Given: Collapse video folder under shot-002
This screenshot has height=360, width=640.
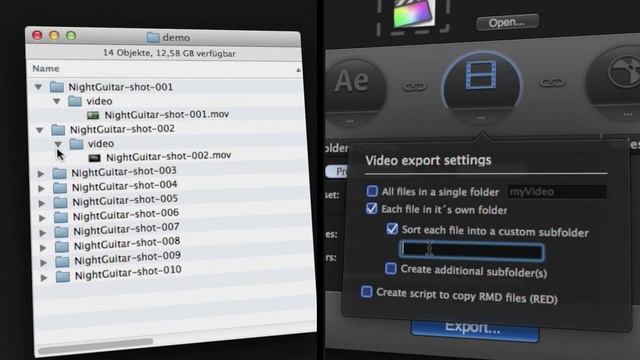Looking at the screenshot, I should coord(58,144).
